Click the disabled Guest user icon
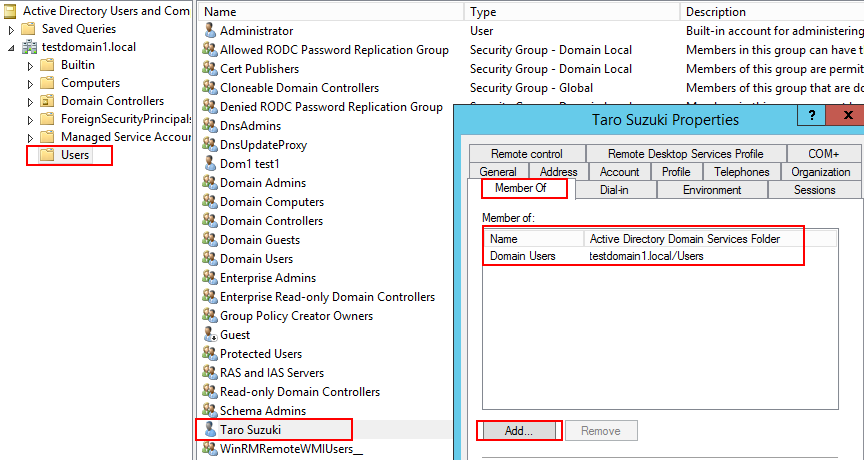This screenshot has height=460, width=864. 210,334
